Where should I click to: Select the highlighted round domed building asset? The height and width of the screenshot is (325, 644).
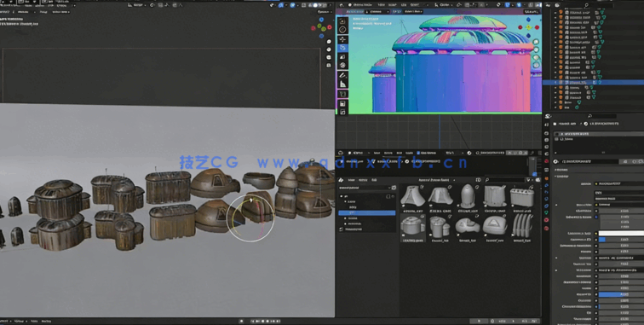(x=413, y=228)
